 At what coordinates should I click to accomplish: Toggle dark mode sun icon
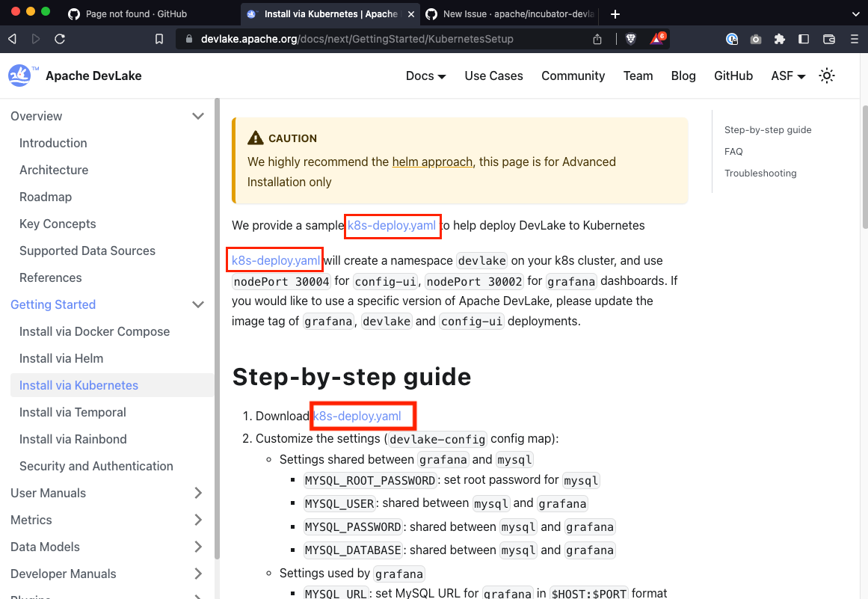coord(826,76)
